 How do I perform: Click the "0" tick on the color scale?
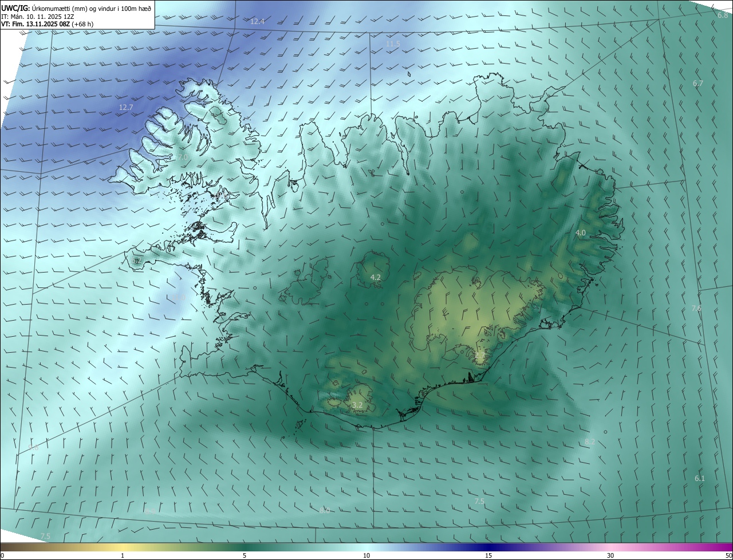pos(2,555)
